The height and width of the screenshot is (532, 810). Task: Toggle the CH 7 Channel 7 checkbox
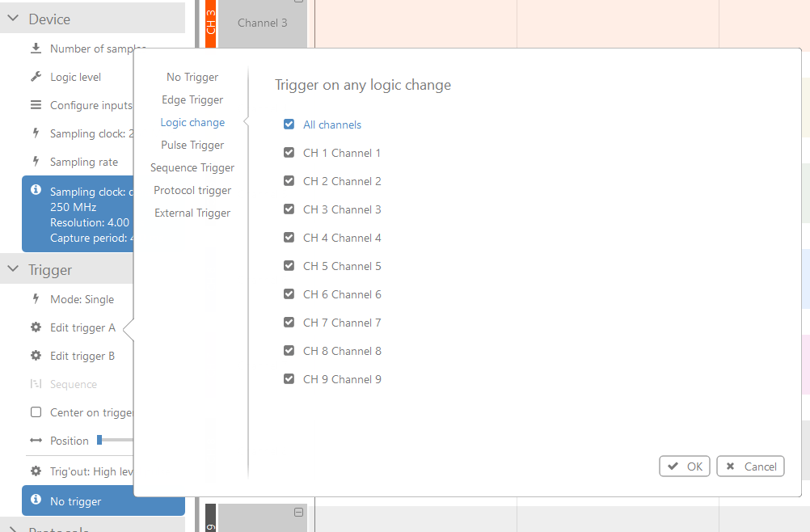click(x=289, y=323)
